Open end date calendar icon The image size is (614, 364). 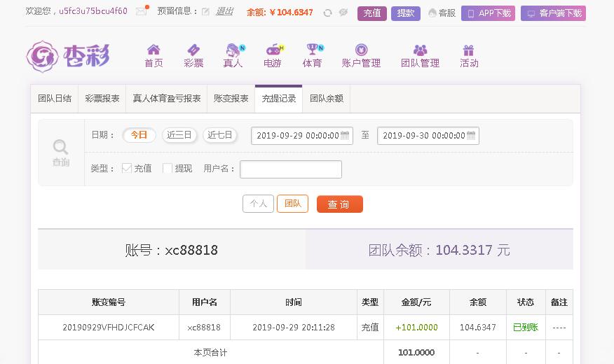(471, 135)
